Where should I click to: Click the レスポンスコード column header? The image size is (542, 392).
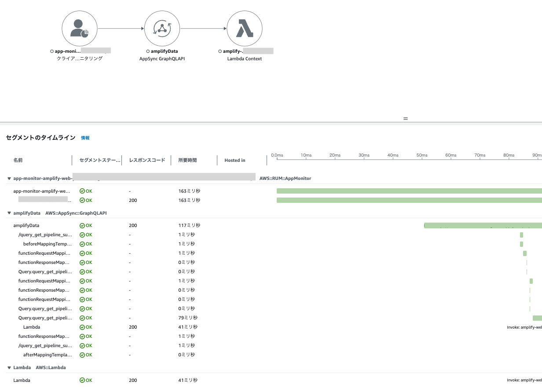point(147,160)
